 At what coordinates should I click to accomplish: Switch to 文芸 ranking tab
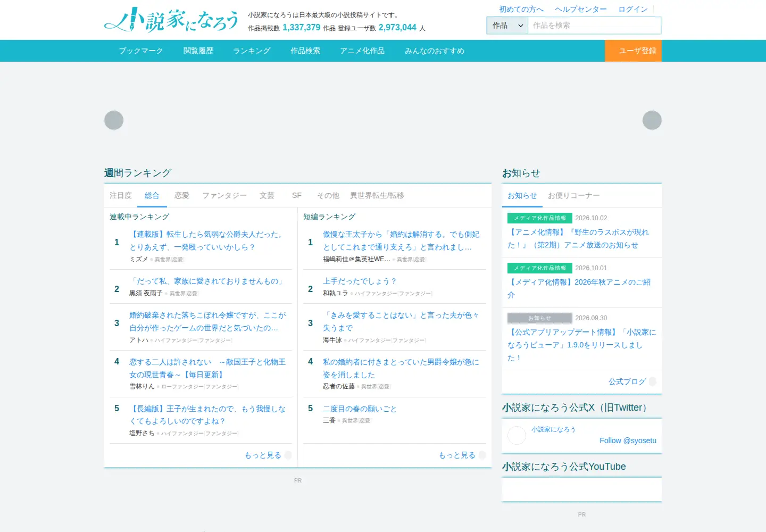[267, 195]
